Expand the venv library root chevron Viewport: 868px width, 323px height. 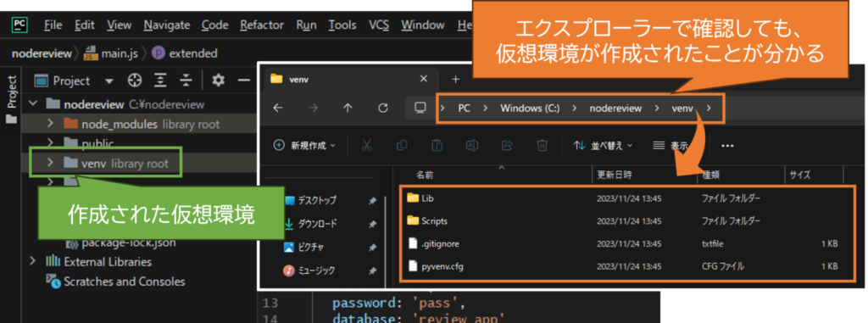pos(50,163)
